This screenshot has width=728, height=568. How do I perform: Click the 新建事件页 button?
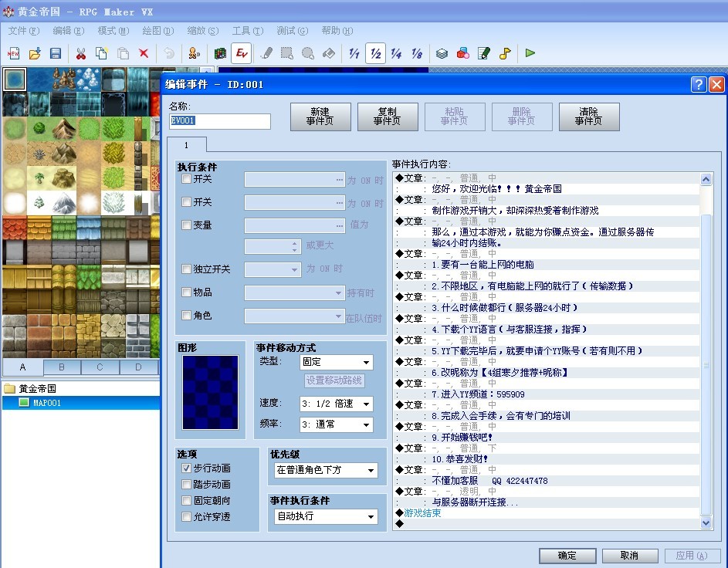(x=320, y=117)
